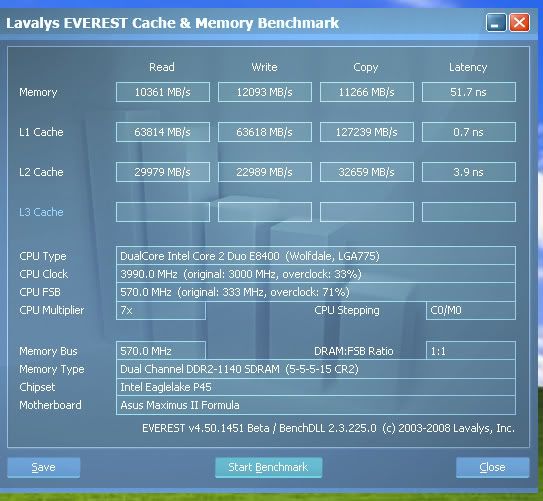Click the CPU Clock 3990.0 MHz field
The height and width of the screenshot is (501, 543).
coord(315,274)
